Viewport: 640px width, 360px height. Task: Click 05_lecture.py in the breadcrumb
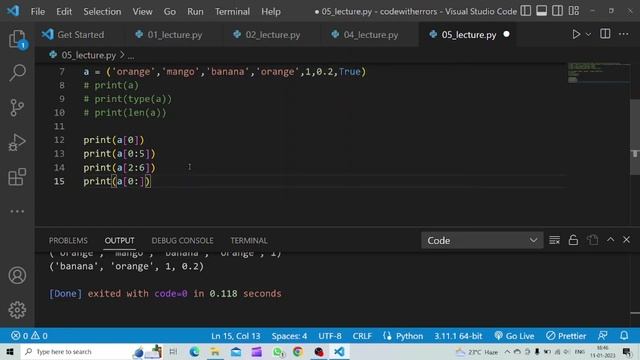[88, 55]
